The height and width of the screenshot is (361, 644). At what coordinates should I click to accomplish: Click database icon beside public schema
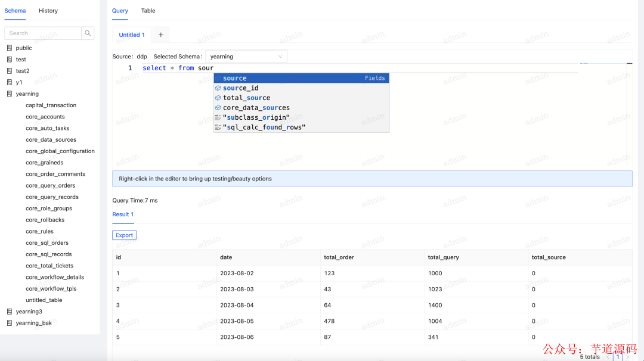click(10, 48)
